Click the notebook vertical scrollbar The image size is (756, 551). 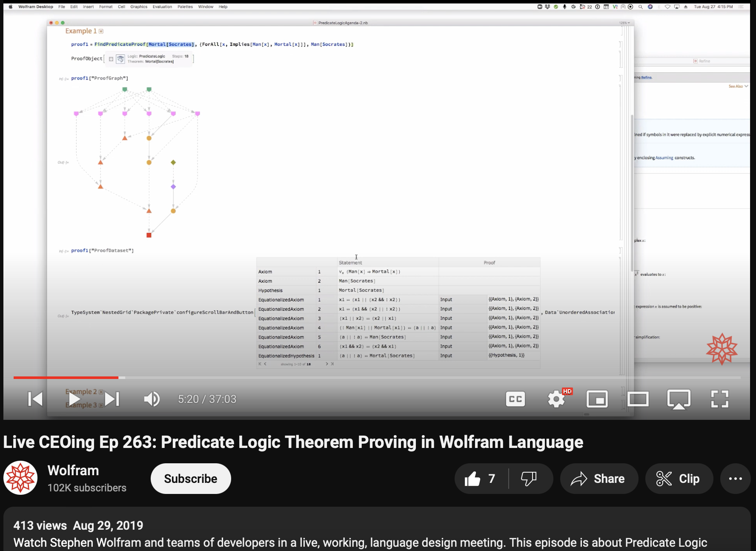632,193
